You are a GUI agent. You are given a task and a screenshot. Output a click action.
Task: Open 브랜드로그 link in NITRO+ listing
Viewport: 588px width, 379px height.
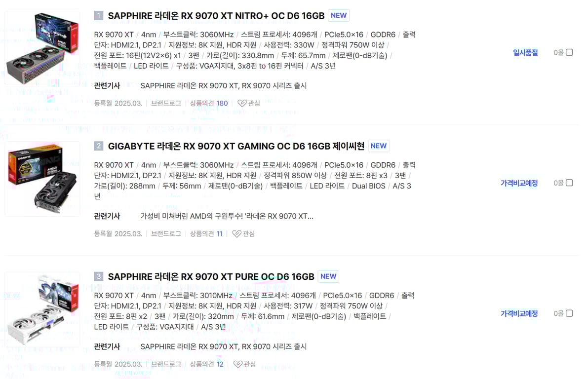[166, 103]
